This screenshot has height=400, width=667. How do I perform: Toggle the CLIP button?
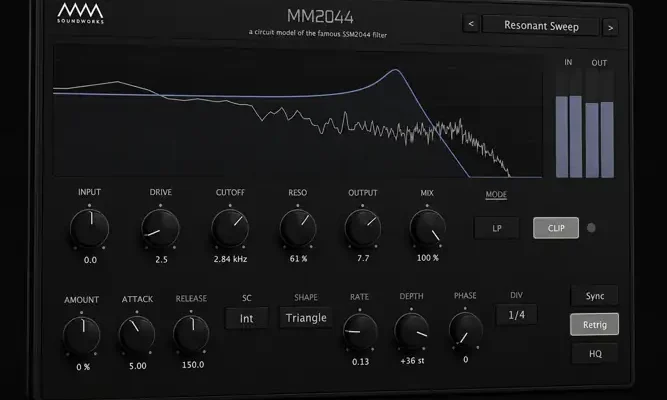coord(556,228)
